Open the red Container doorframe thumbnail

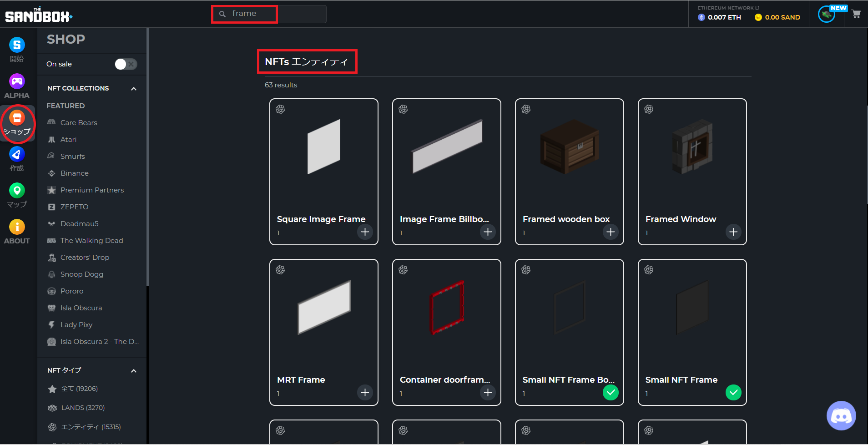point(447,307)
